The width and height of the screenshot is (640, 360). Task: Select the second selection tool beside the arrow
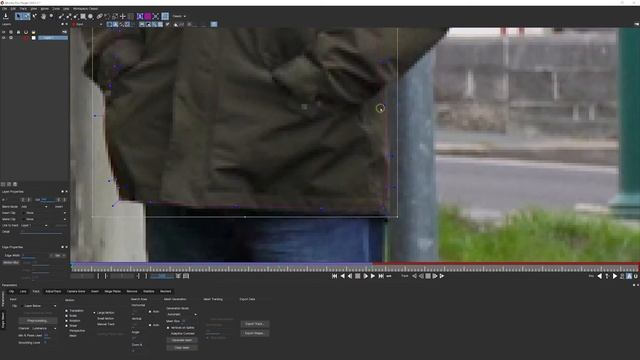pyautogui.click(x=27, y=16)
